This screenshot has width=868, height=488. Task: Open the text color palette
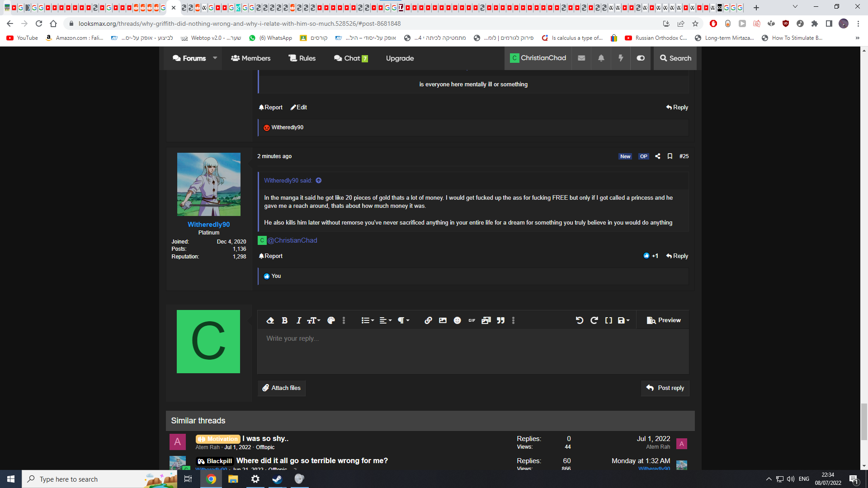tap(331, 320)
